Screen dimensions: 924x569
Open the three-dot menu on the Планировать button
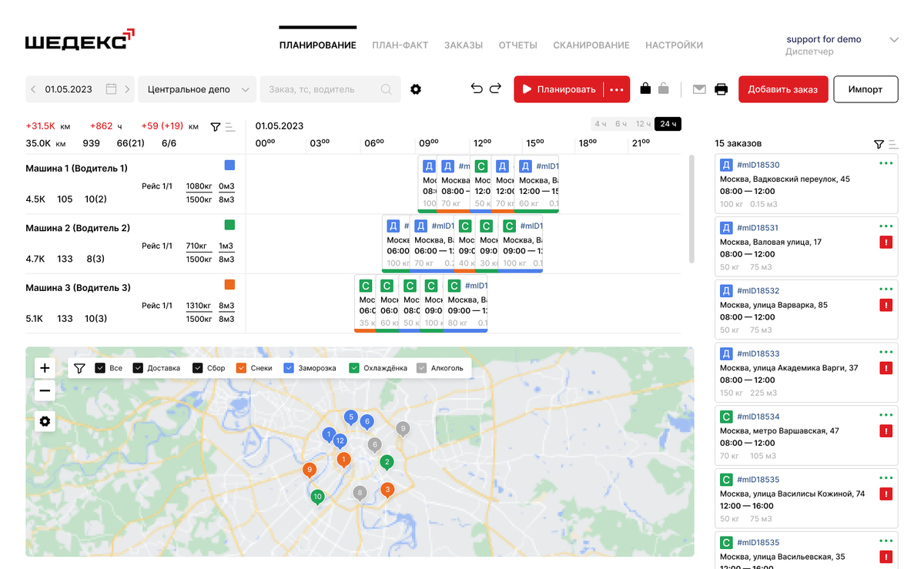(x=617, y=89)
